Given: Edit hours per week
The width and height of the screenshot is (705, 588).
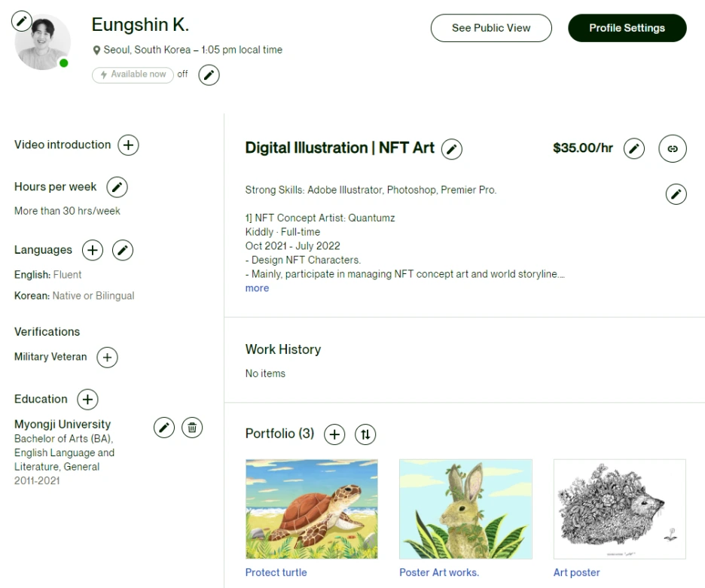Looking at the screenshot, I should tap(117, 187).
